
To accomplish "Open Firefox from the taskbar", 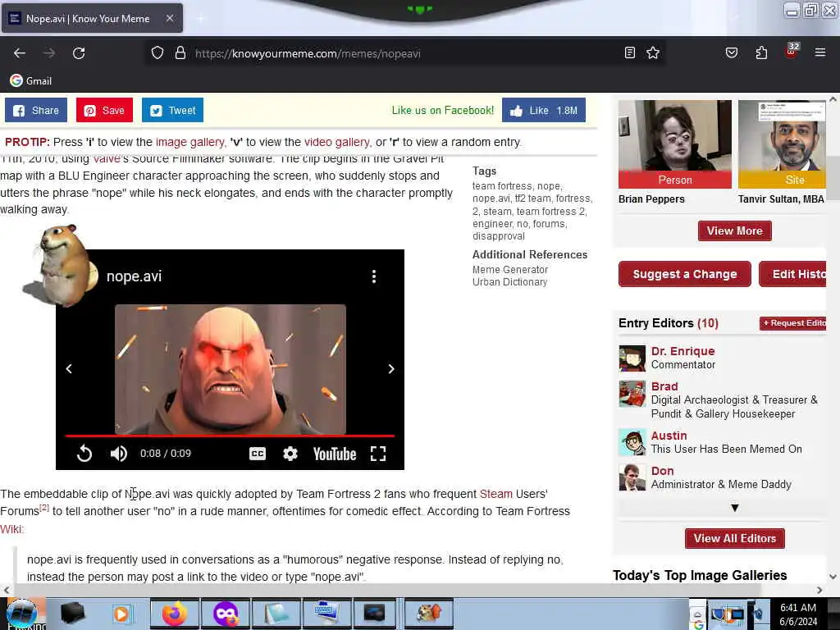I will 175,614.
